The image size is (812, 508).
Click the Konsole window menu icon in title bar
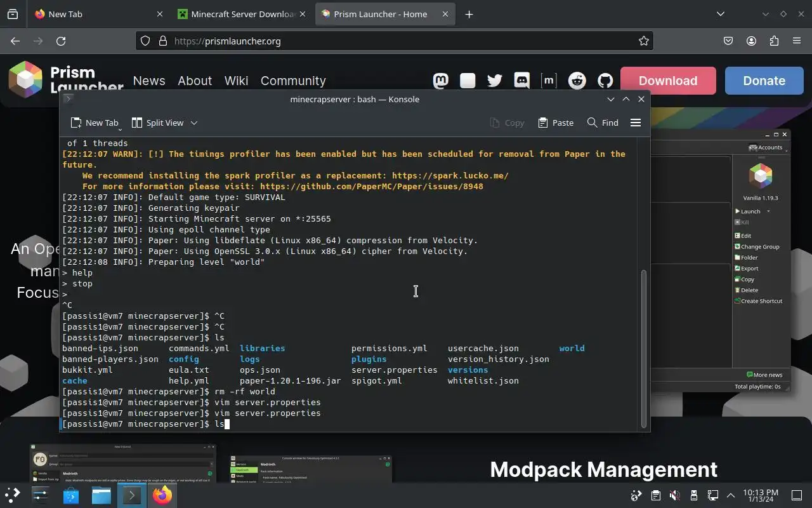69,98
